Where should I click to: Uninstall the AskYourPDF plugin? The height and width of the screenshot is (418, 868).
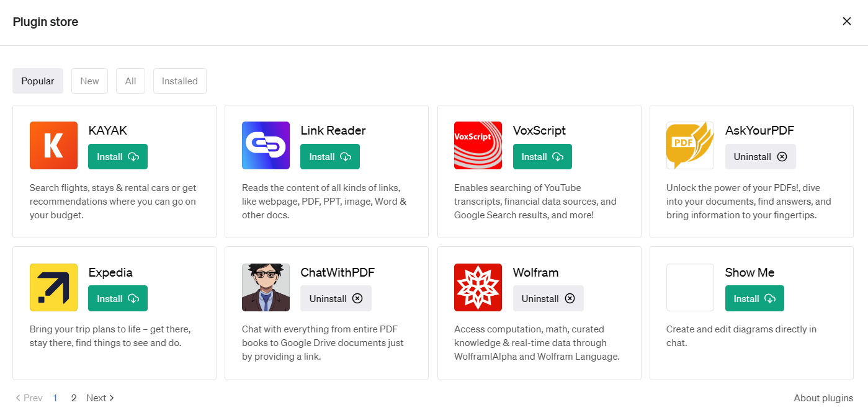tap(761, 156)
